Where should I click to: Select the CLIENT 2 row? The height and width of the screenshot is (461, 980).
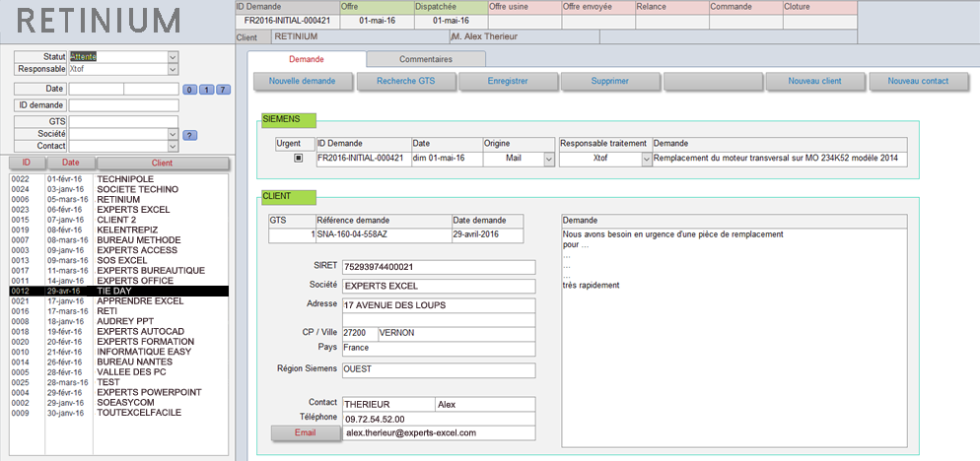coord(118,220)
